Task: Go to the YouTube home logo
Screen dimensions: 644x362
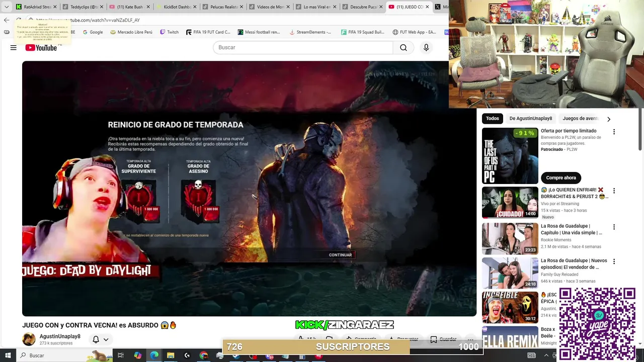Action: (41, 47)
